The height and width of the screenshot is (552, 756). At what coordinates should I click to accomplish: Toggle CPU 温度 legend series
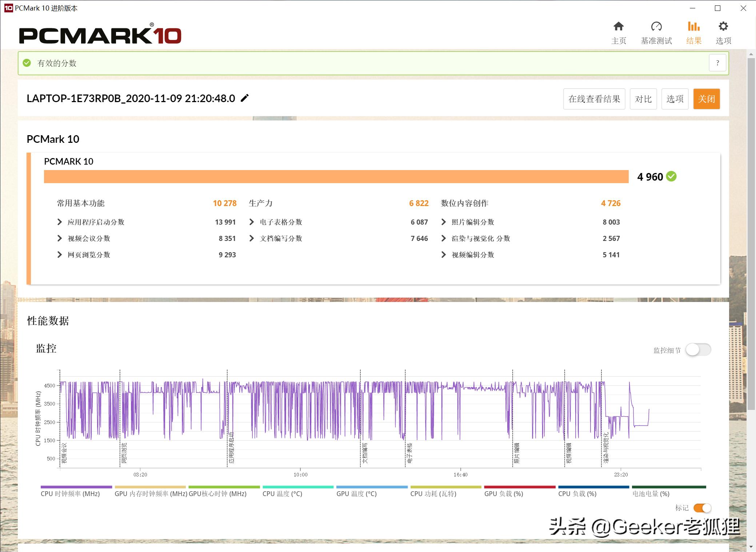[283, 493]
